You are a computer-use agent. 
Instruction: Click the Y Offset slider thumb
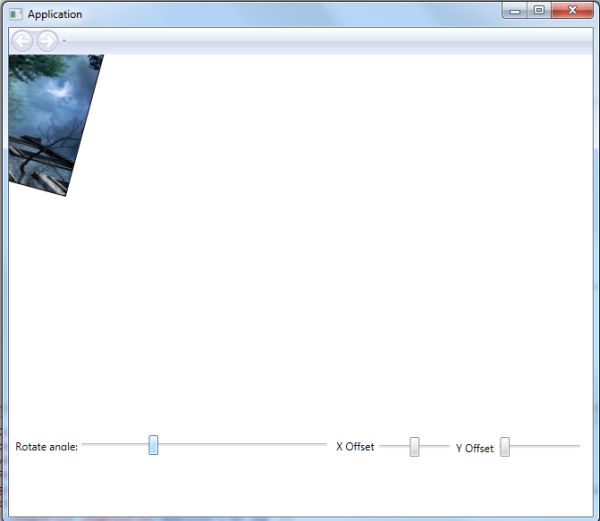[x=505, y=447]
